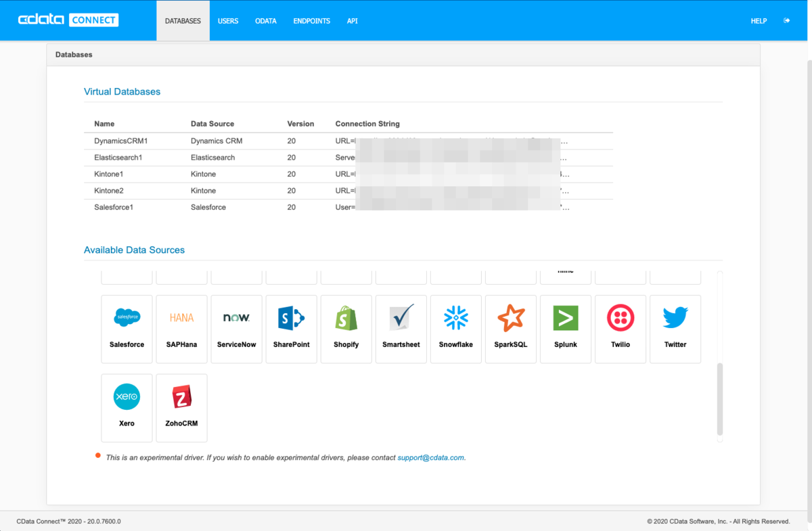Screen dimensions: 812x531
Task: Open the Salesforce1 virtual database
Action: pyautogui.click(x=114, y=207)
